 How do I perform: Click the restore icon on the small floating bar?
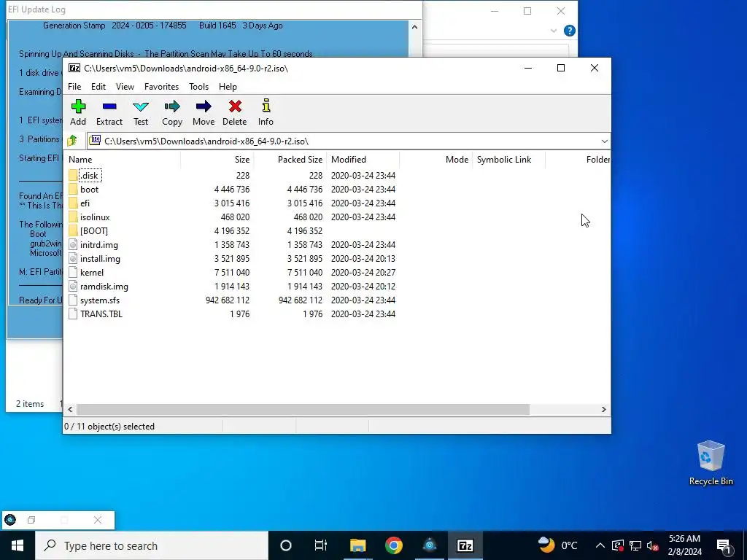(x=31, y=520)
